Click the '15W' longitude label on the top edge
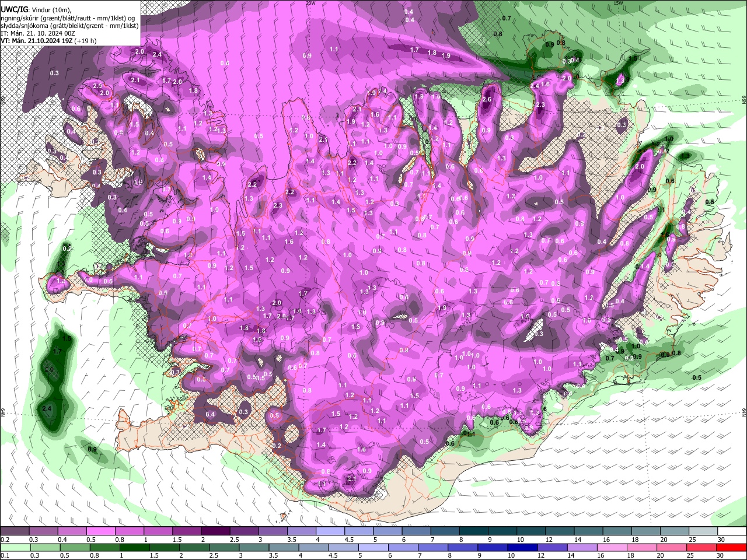This screenshot has height=560, width=747. (x=619, y=3)
